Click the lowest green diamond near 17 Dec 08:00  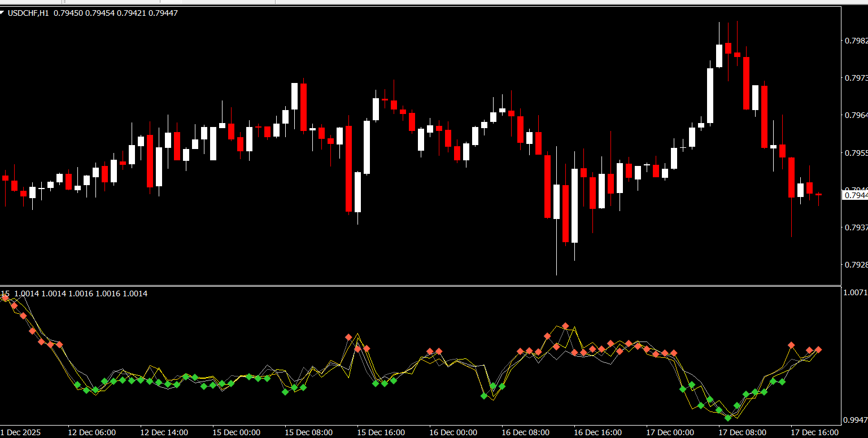coord(728,418)
